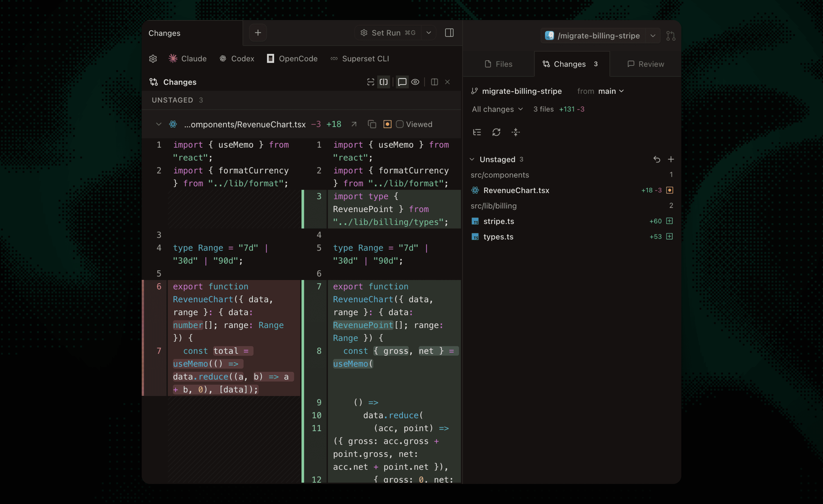
Task: Select the Changes tab in right panel
Action: (x=572, y=64)
